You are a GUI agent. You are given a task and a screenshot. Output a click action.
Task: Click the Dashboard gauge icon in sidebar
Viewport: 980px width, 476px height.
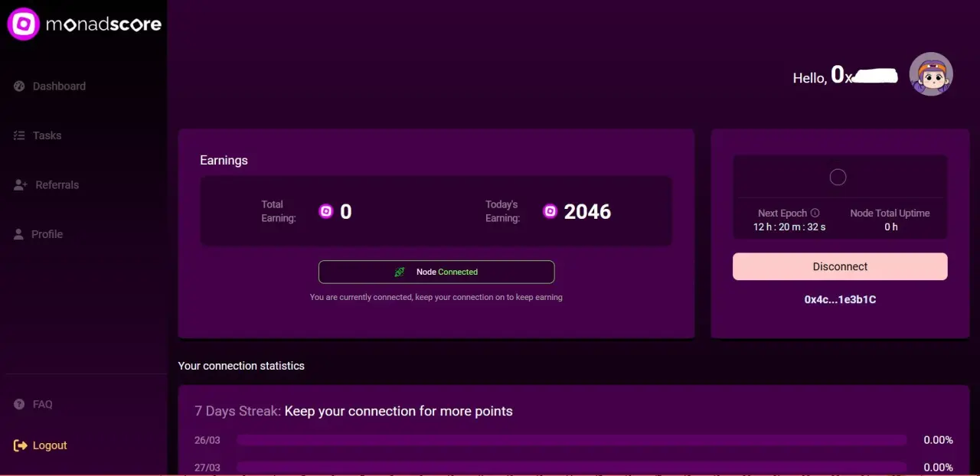(x=19, y=86)
